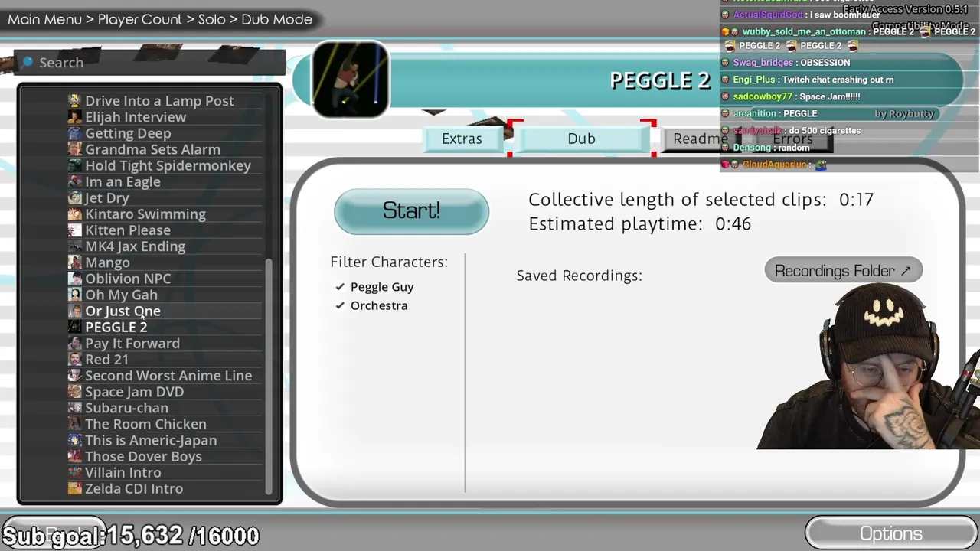Click the Subaru-chan clip icon
Viewport: 980px width, 551px height.
pos(74,408)
